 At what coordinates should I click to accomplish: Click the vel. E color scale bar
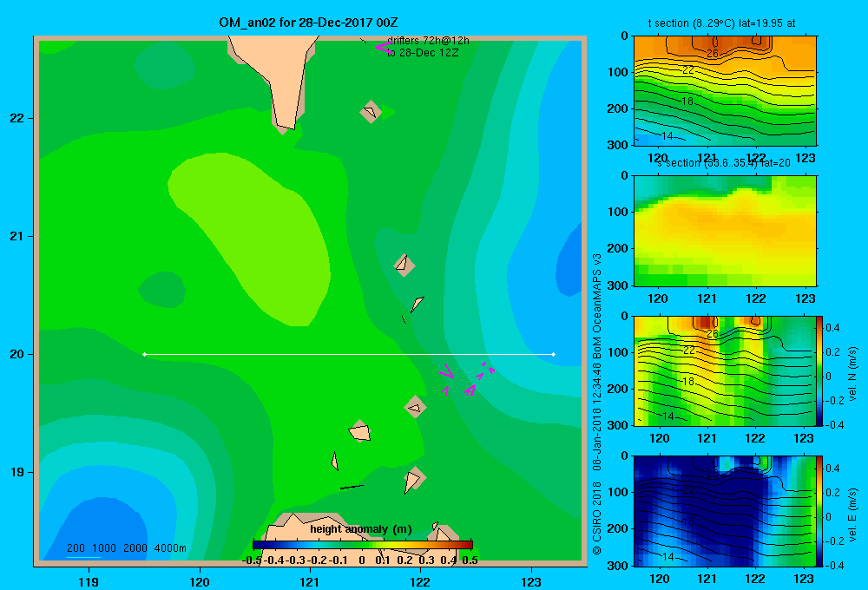click(x=819, y=511)
